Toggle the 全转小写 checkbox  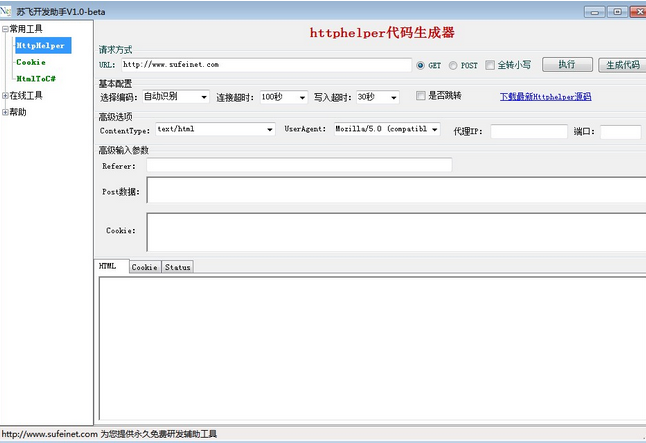[x=489, y=65]
